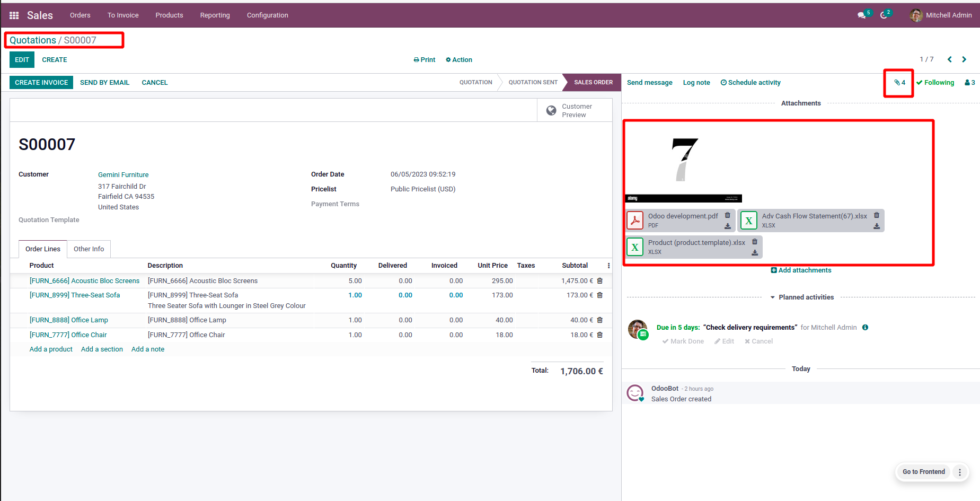Screen dimensions: 980x501
Task: Open the activities clock icon
Action: click(x=884, y=15)
